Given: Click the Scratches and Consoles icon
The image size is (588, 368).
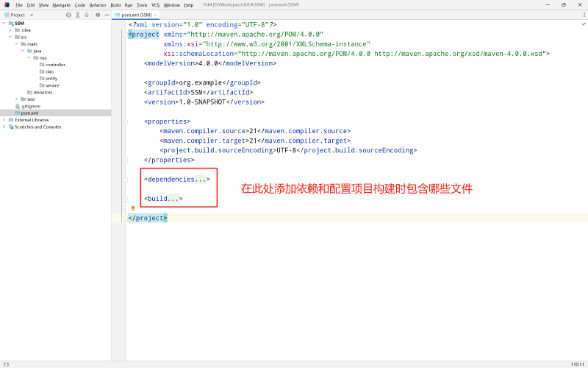Looking at the screenshot, I should (11, 127).
